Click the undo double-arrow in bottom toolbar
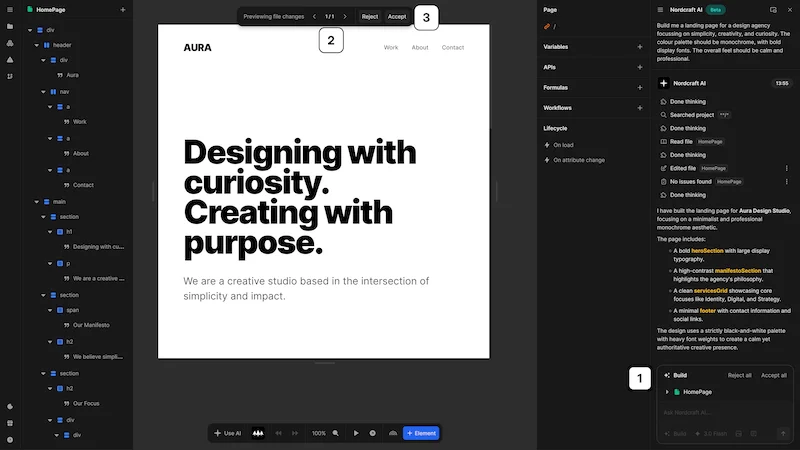This screenshot has height=450, width=800. (x=279, y=433)
